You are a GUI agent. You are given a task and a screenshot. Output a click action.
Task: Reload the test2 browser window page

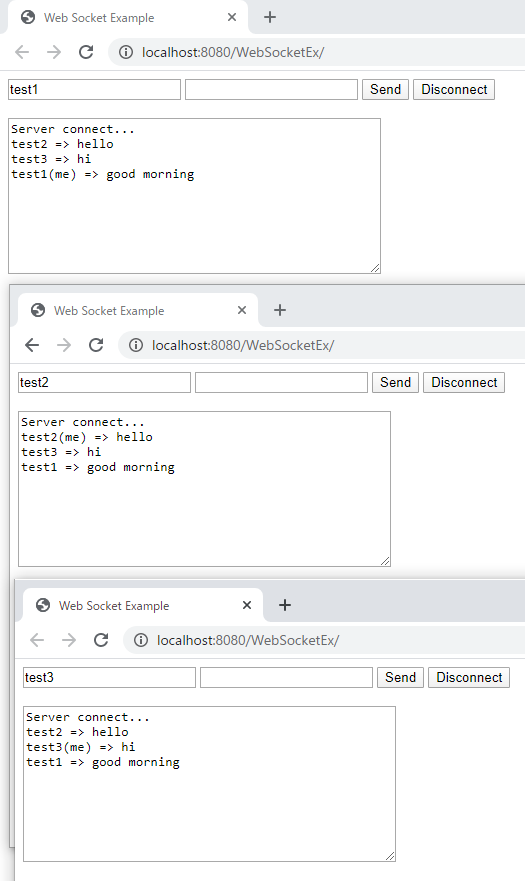[x=96, y=345]
